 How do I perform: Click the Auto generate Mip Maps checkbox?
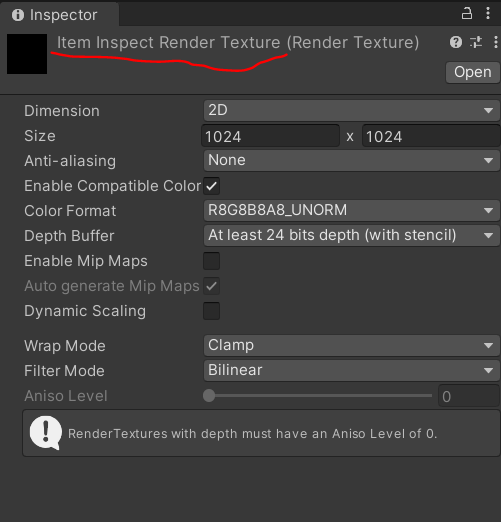click(x=211, y=286)
